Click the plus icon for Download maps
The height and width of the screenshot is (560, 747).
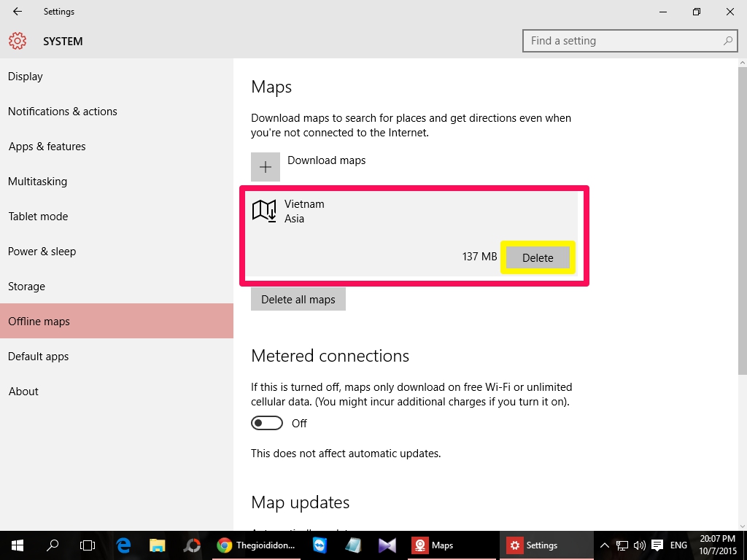pos(266,167)
